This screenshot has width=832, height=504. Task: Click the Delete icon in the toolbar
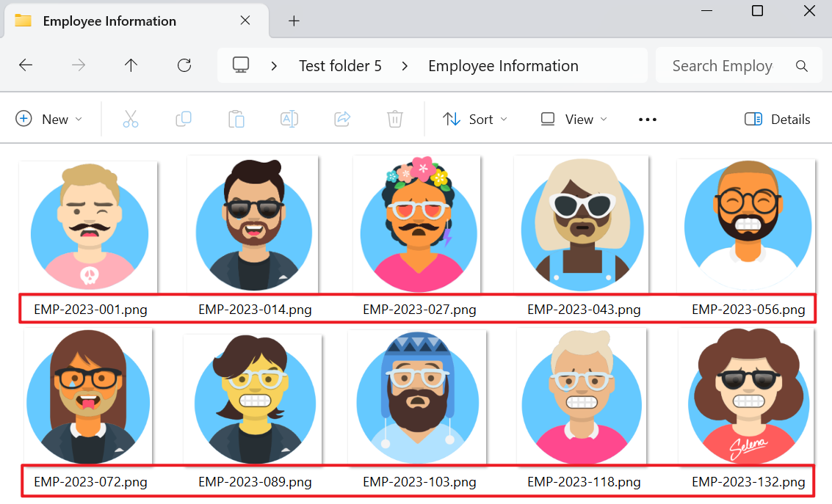click(394, 118)
